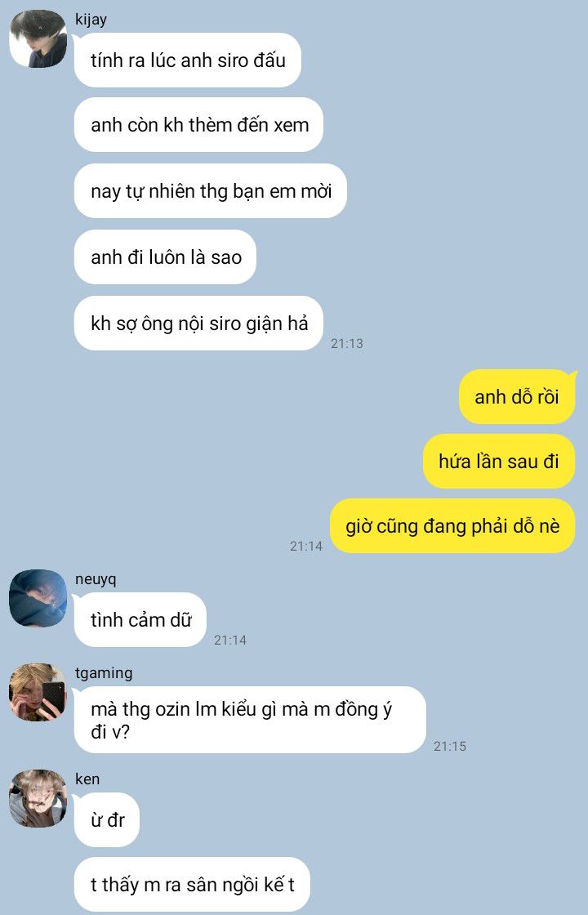Select message 'tính ra lúc anh siro đấu'
The height and width of the screenshot is (915, 588).
(187, 60)
